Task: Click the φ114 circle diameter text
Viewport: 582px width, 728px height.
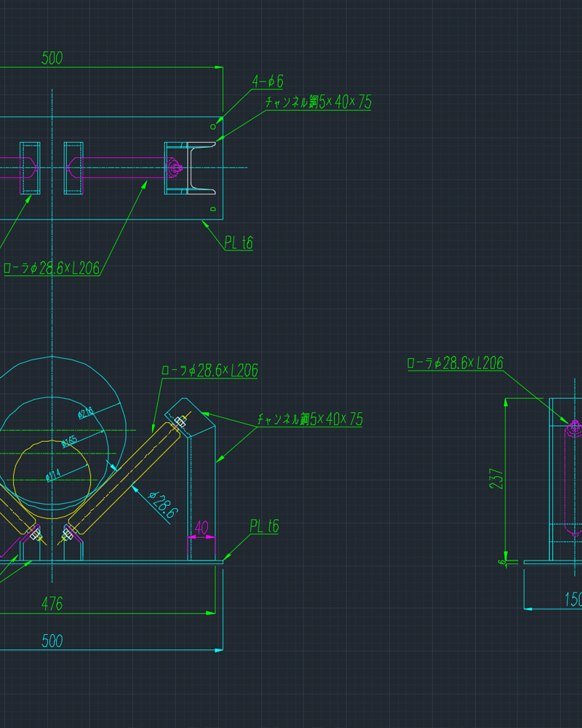Action: click(53, 475)
